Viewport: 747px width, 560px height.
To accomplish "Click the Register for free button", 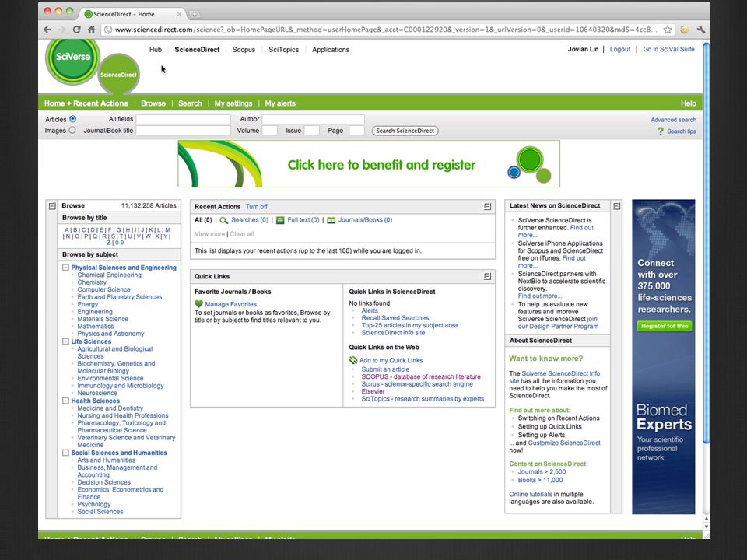I will pyautogui.click(x=664, y=326).
